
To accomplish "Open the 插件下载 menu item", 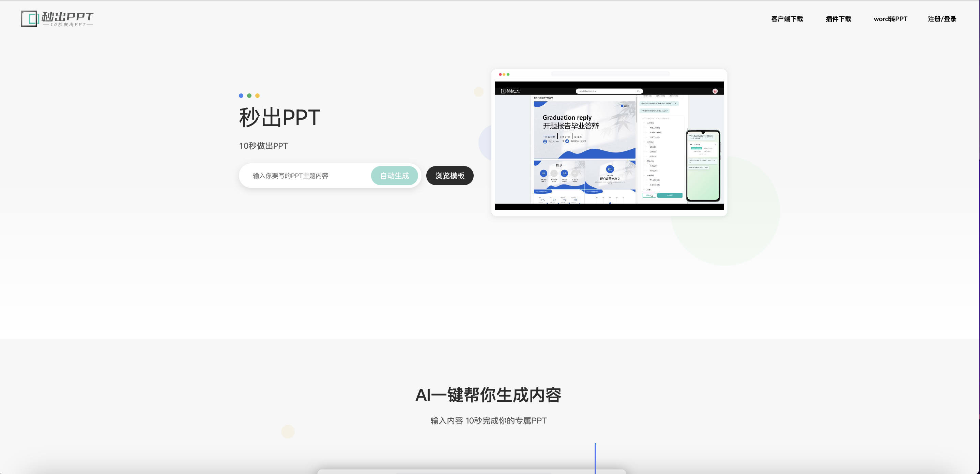I will click(838, 19).
